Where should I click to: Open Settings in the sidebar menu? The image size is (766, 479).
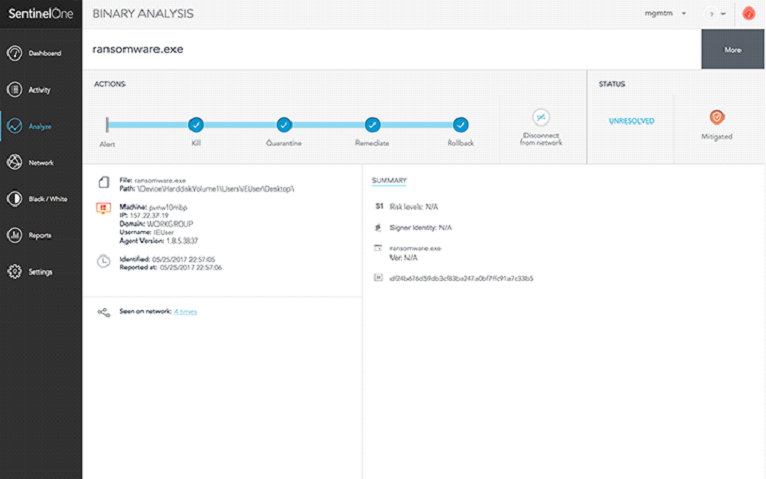click(x=40, y=272)
